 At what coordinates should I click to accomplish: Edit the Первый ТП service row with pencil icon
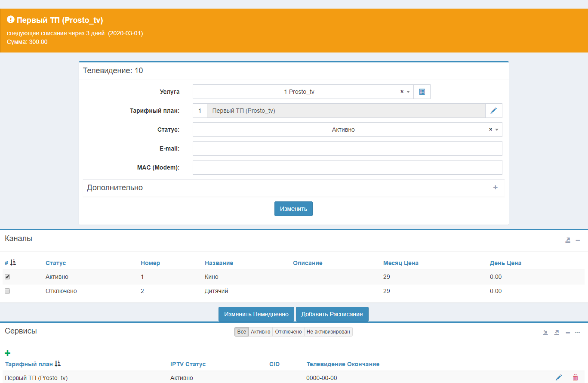click(x=559, y=377)
